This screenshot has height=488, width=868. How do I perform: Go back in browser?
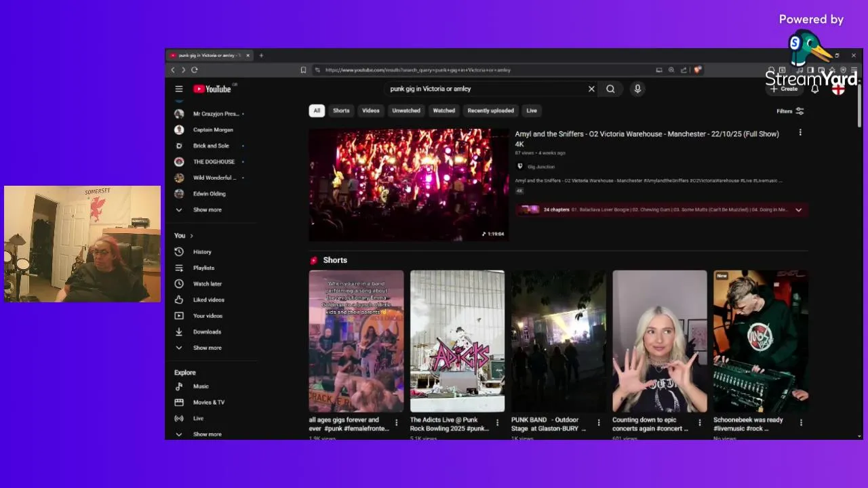pos(173,70)
